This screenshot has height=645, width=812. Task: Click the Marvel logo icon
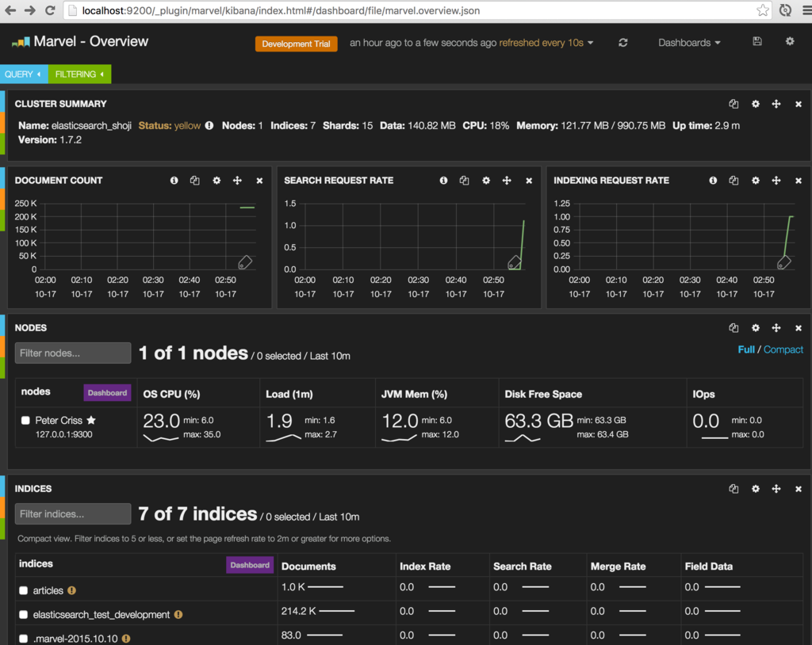21,42
